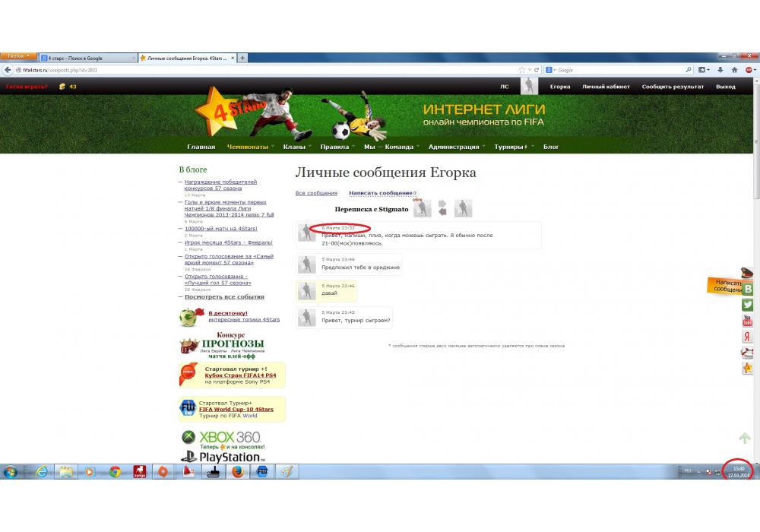Screen dimensions: 760x532
Task: Click the Stigmato avatar in conversation header
Action: [422, 208]
